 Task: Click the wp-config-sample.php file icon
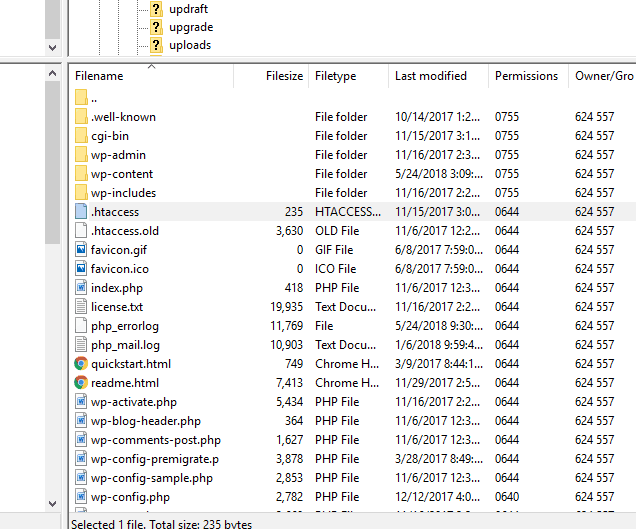(81, 478)
